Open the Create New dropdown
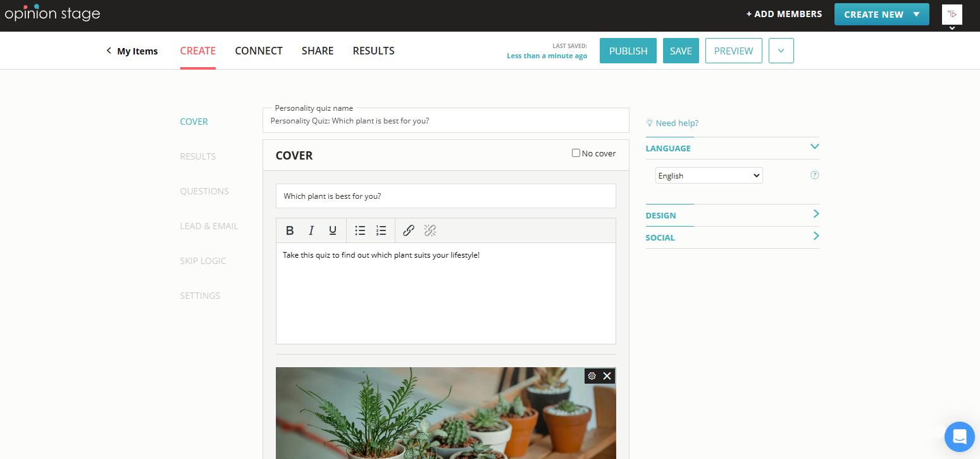This screenshot has width=980, height=459. [881, 14]
